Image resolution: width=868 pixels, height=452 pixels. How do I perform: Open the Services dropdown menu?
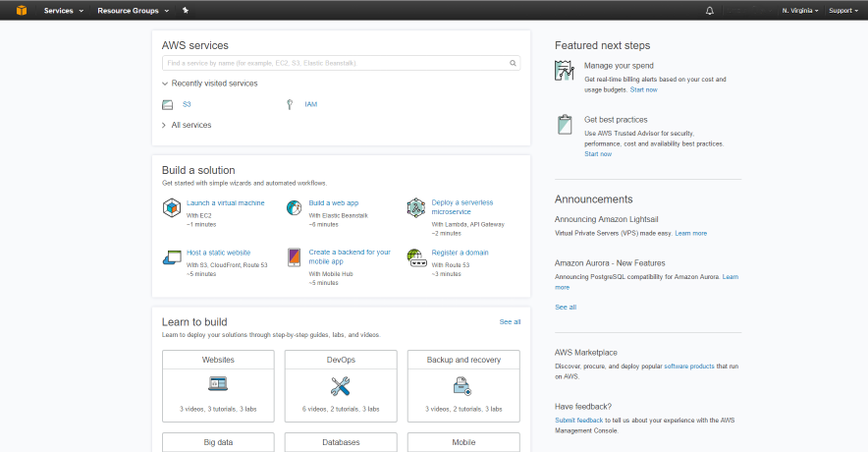point(64,11)
